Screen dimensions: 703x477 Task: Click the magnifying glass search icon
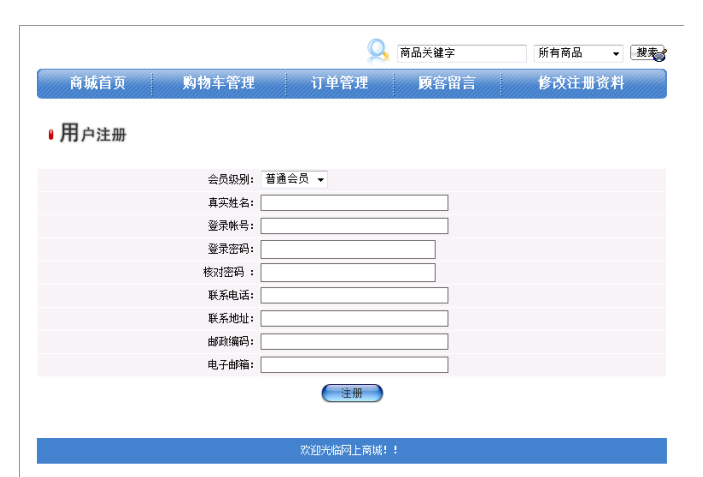(378, 52)
